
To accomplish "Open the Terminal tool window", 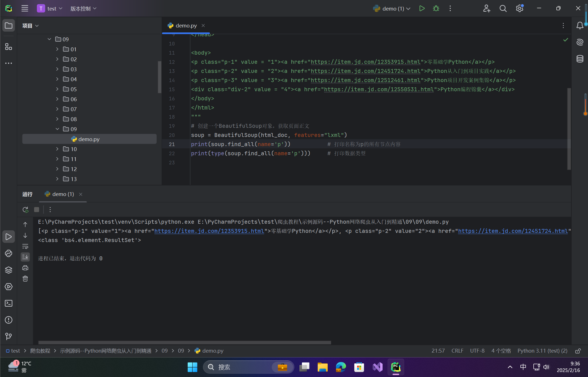I will (x=9, y=303).
